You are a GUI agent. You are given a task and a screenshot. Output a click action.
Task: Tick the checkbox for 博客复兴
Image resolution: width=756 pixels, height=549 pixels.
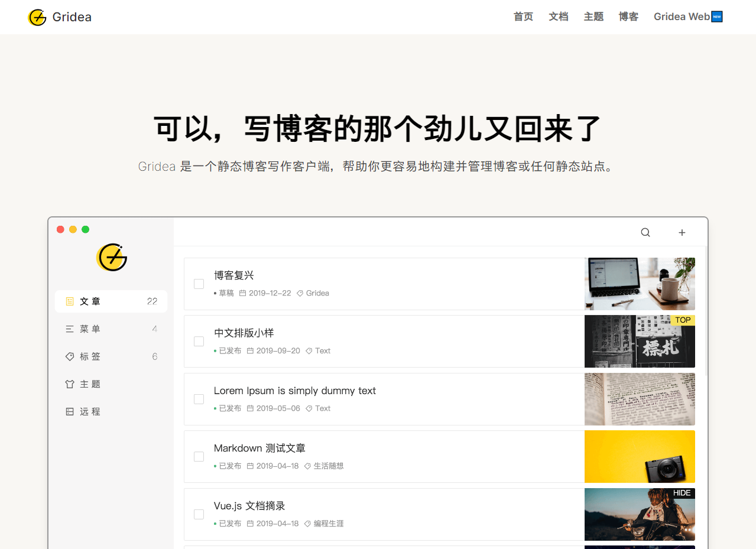[x=199, y=284]
